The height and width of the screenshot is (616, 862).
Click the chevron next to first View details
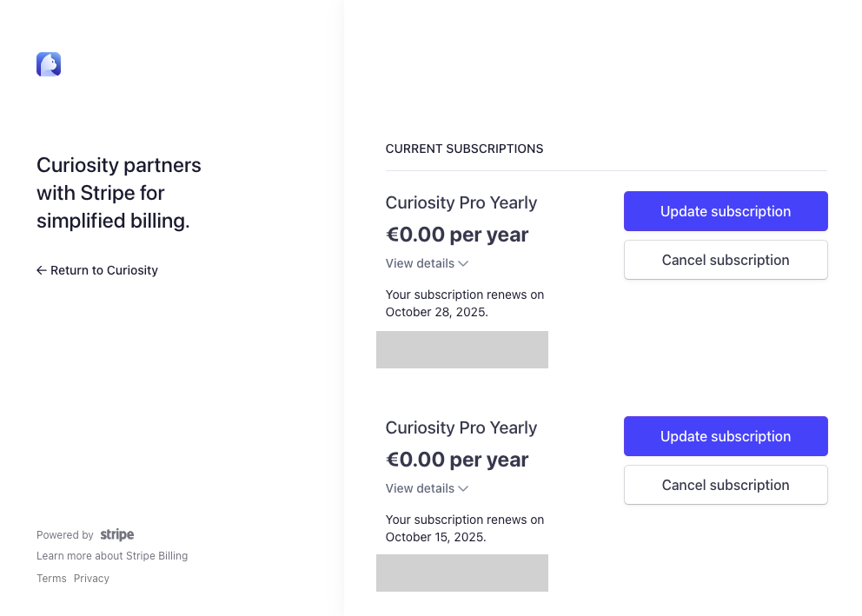tap(464, 263)
